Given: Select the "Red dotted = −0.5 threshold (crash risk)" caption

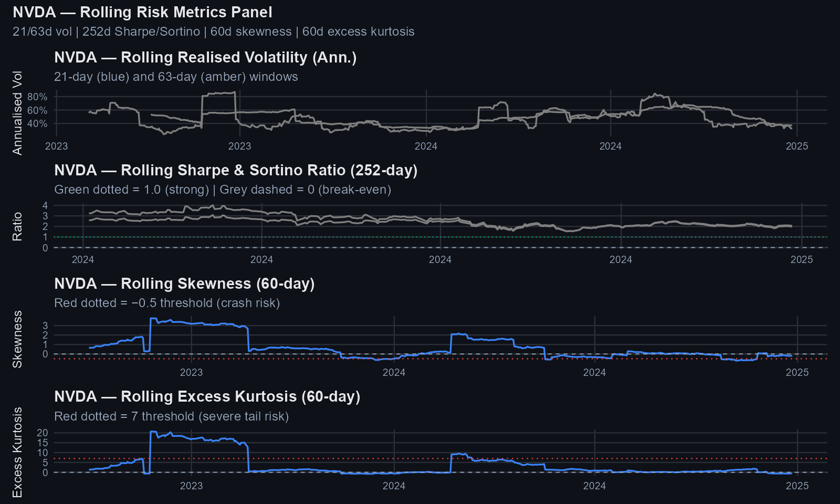Looking at the screenshot, I should (167, 303).
